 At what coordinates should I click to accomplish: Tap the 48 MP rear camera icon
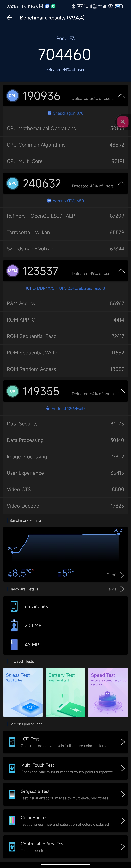click(14, 645)
